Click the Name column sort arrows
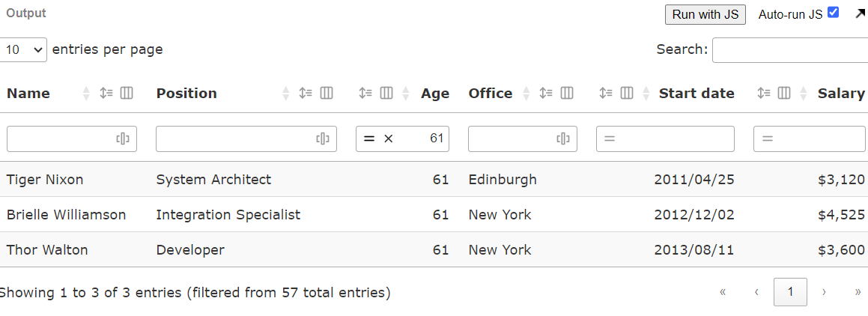The height and width of the screenshot is (316, 868). point(86,94)
